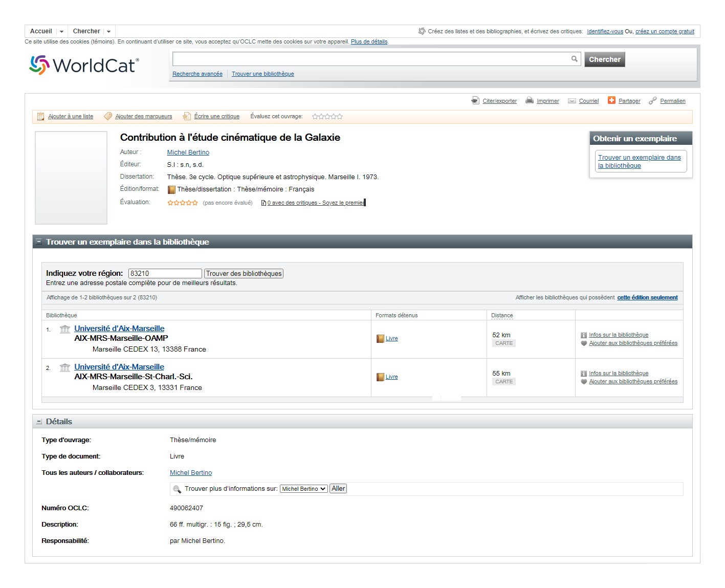725x588 pixels.
Task: Click the address Marseille CEDEX 3, 13331 France
Action: point(147,388)
